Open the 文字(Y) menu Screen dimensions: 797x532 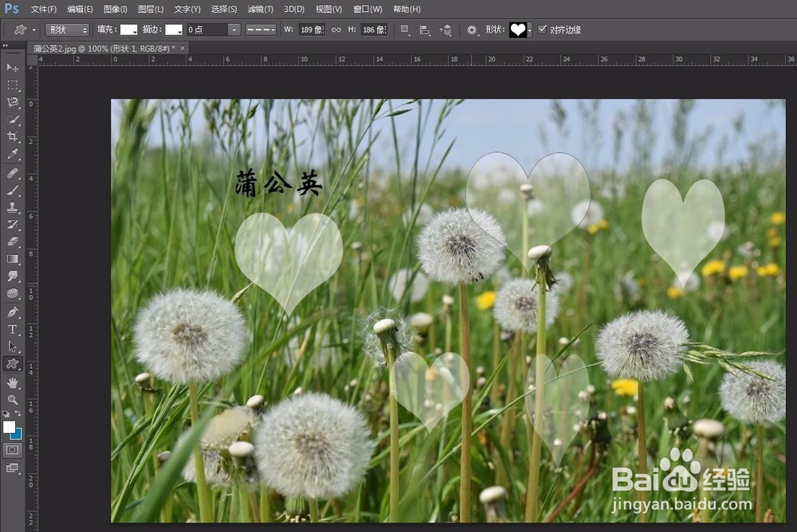pyautogui.click(x=187, y=9)
